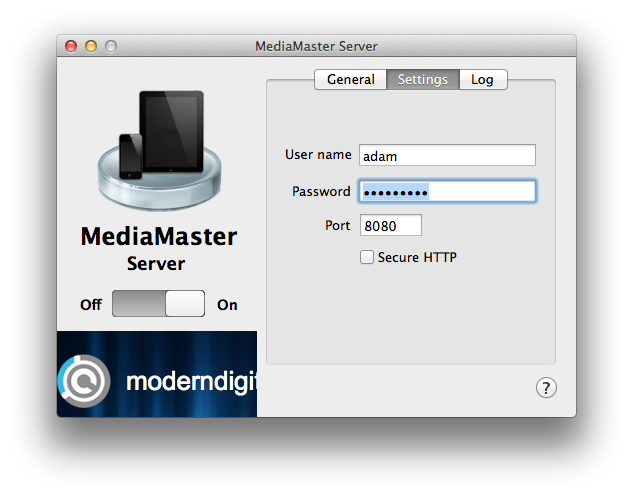Image resolution: width=633 pixels, height=496 pixels.
Task: Click the On label beside the switch
Action: pyautogui.click(x=227, y=305)
